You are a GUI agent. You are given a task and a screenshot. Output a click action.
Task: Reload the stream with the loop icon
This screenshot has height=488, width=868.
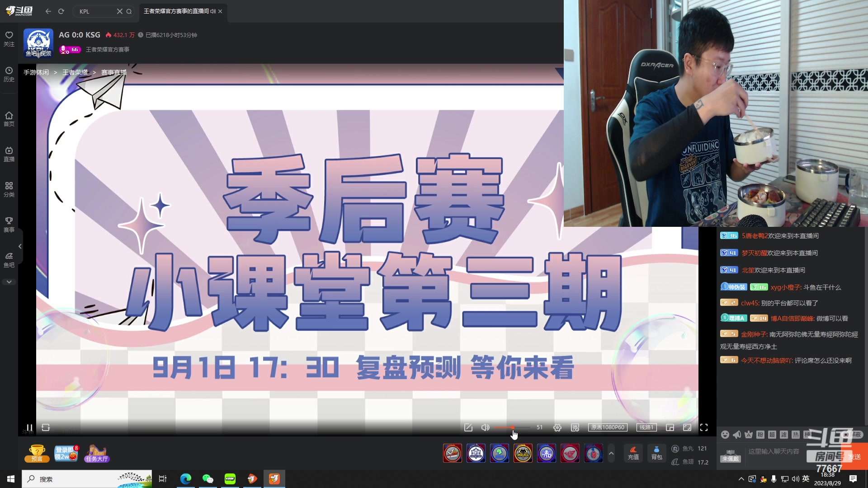click(46, 427)
